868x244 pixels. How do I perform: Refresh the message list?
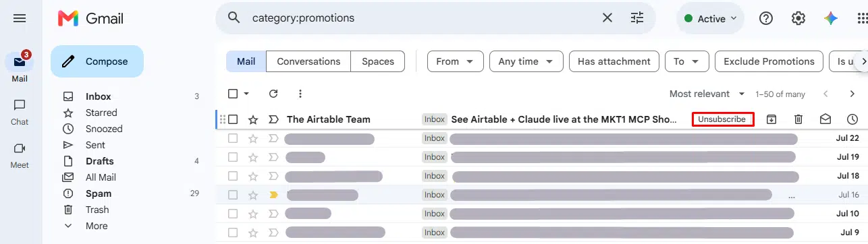coord(273,94)
